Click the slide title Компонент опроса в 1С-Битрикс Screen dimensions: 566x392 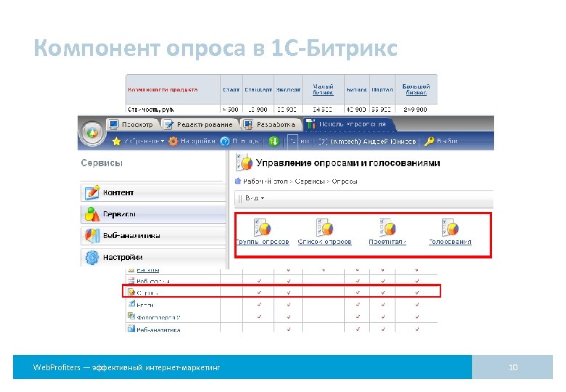tap(216, 48)
